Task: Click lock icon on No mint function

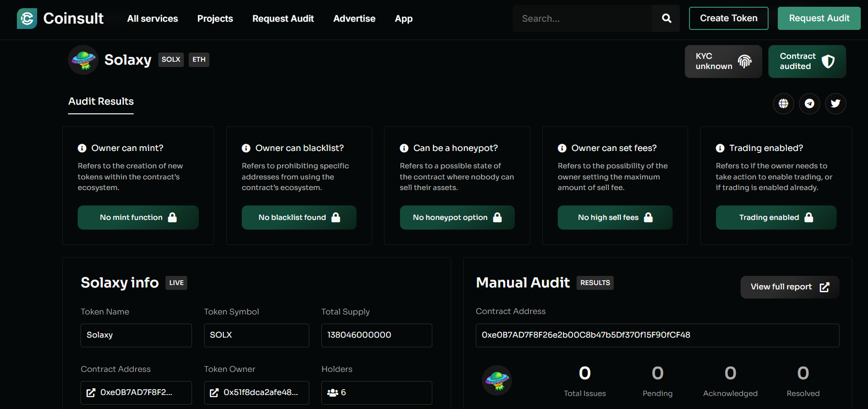Action: pyautogui.click(x=172, y=217)
